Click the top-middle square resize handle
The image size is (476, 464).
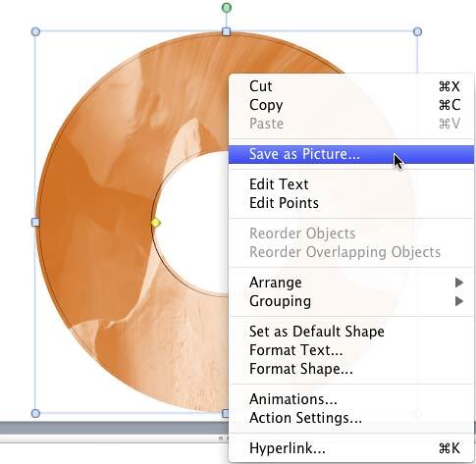226,31
